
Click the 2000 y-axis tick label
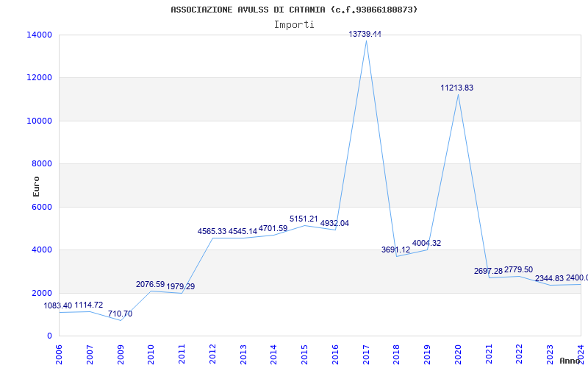coord(41,293)
